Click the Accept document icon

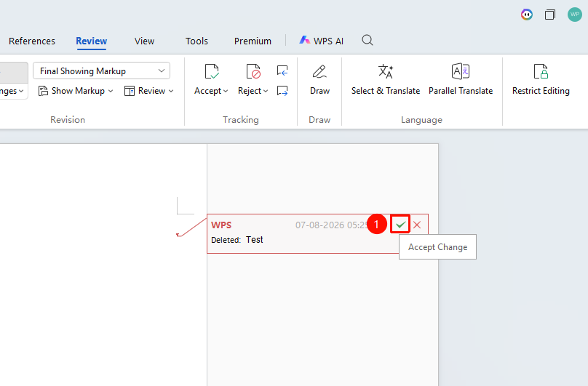tap(212, 71)
